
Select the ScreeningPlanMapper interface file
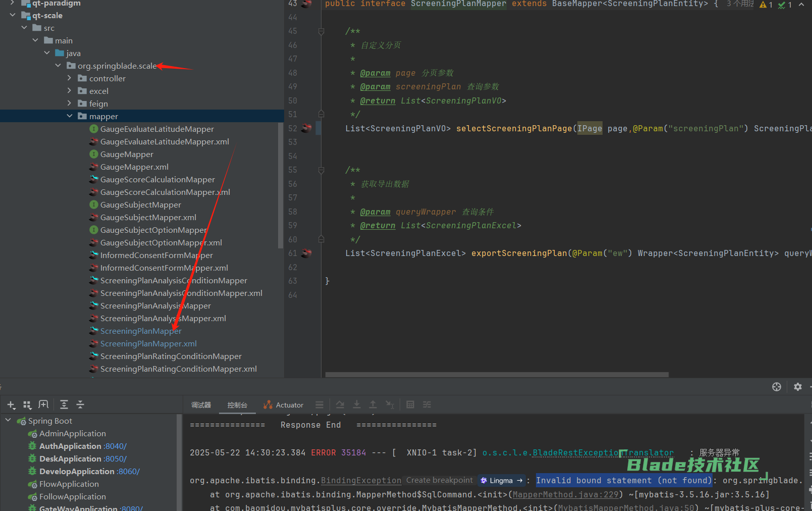point(141,331)
